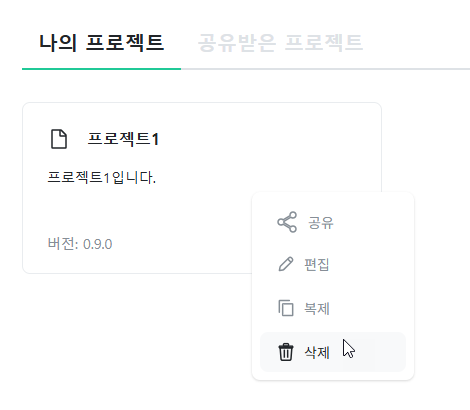The height and width of the screenshot is (410, 470).
Task: Click the pencil edit icon
Action: (x=286, y=264)
